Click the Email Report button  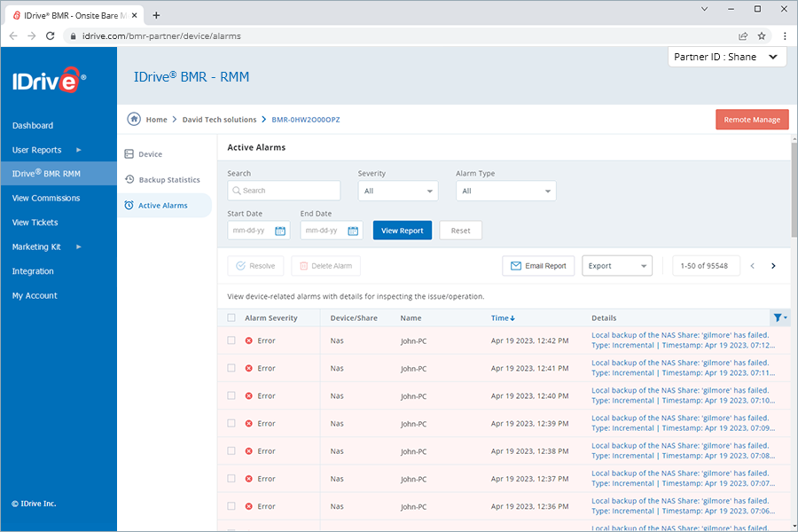tap(538, 266)
